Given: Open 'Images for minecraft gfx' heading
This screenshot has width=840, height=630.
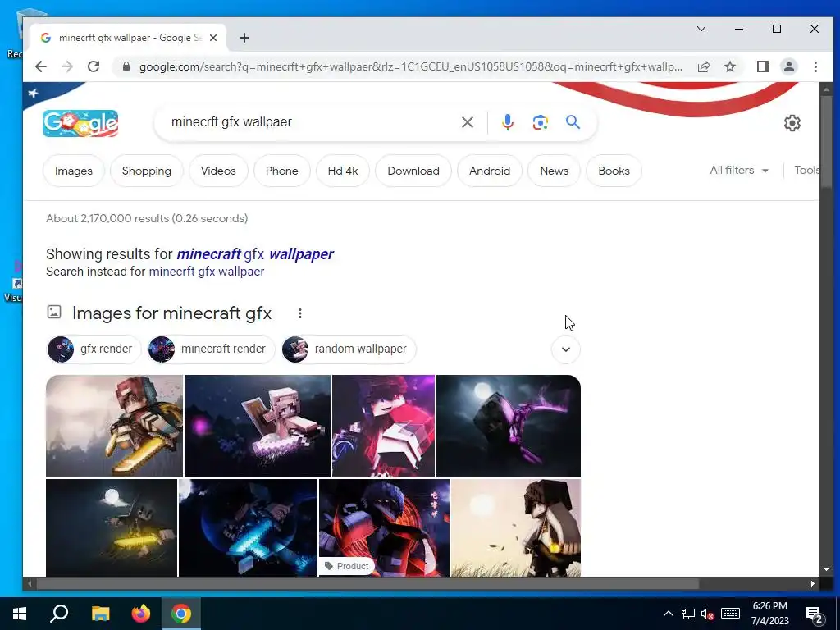Looking at the screenshot, I should [172, 313].
